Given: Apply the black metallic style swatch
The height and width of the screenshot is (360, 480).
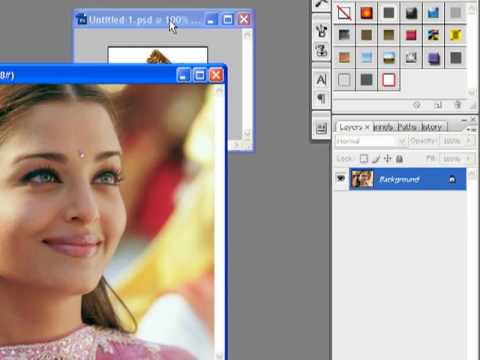Looking at the screenshot, I should pos(411,13).
